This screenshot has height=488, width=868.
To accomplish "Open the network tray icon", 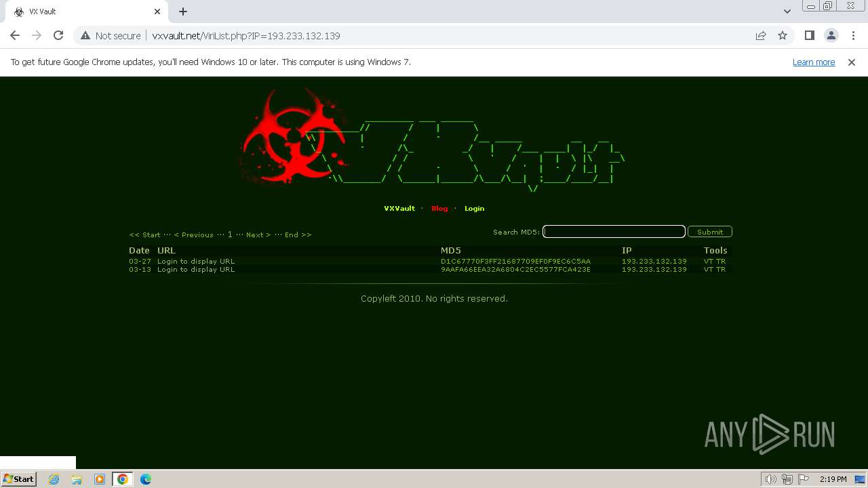I will 787,479.
